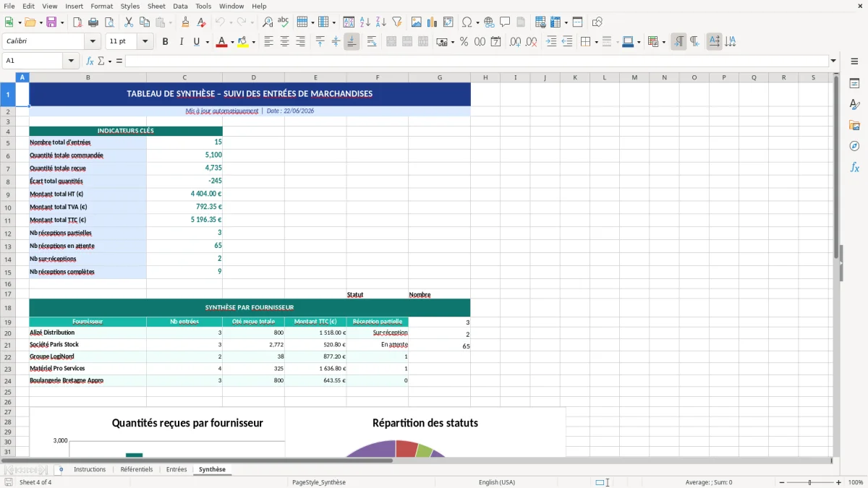
Task: Switch to the Entrées sheet tab
Action: [176, 469]
